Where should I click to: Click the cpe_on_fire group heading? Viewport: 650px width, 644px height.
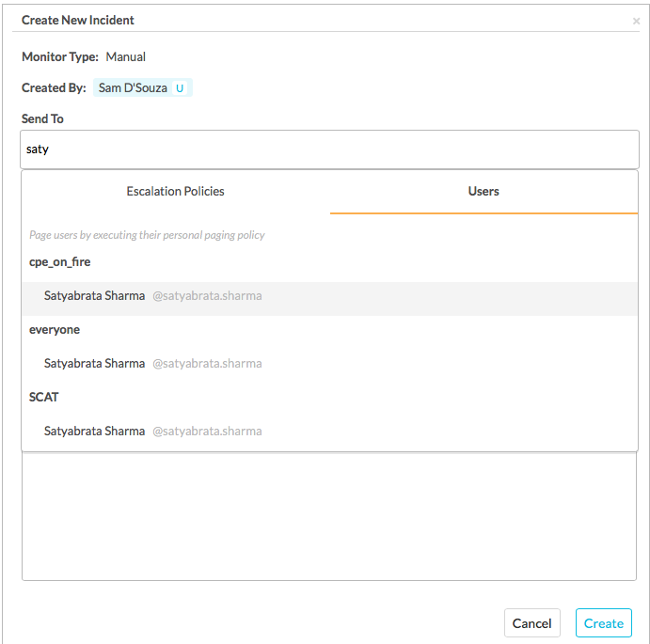[x=59, y=262]
